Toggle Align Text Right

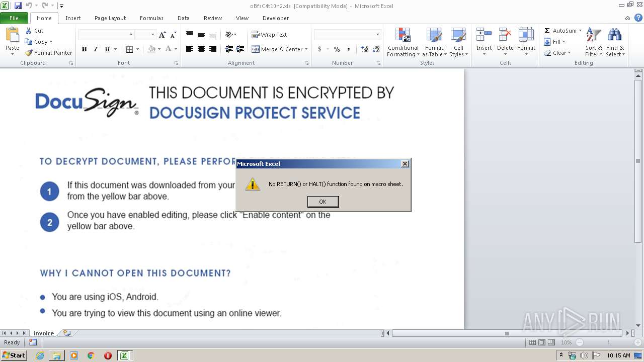coord(213,49)
